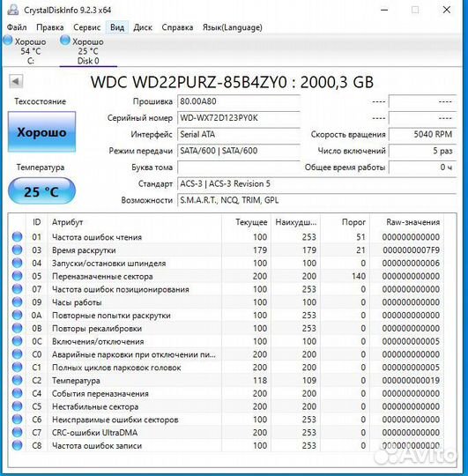Click status orb for attribute C8 write error rate

[x=18, y=446]
